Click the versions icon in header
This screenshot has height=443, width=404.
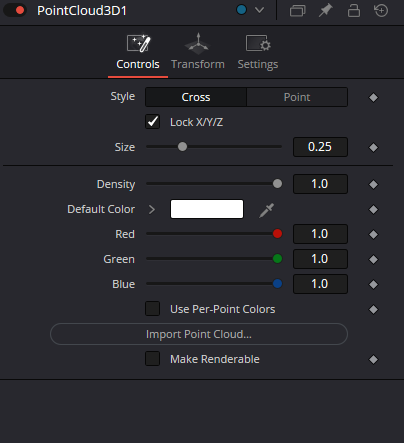point(297,11)
